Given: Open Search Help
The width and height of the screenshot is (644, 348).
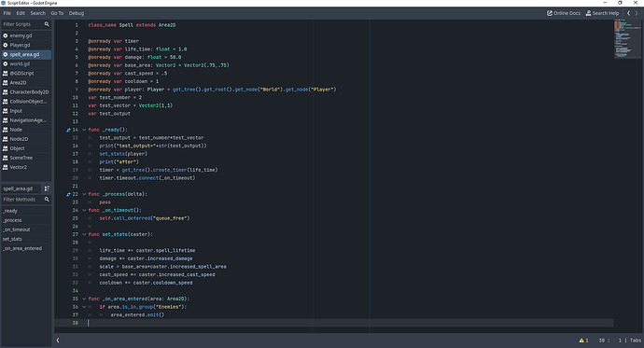Looking at the screenshot, I should click(602, 13).
